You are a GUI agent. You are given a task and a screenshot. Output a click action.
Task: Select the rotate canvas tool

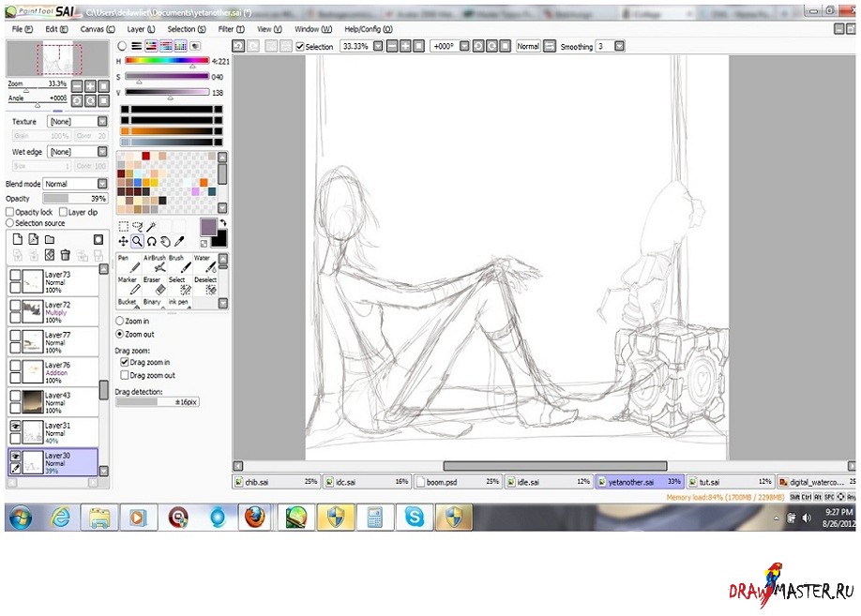click(x=152, y=241)
